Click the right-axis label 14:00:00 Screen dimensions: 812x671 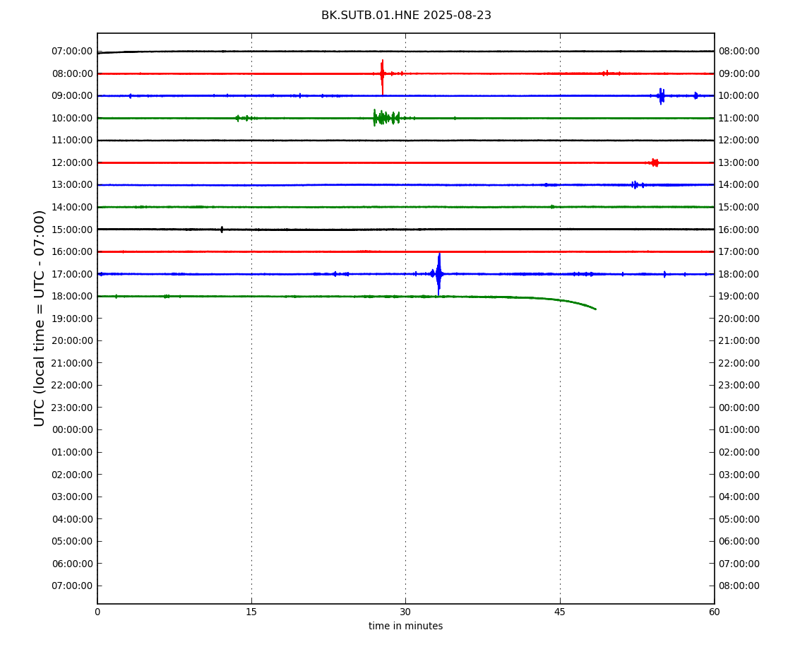[x=739, y=185]
